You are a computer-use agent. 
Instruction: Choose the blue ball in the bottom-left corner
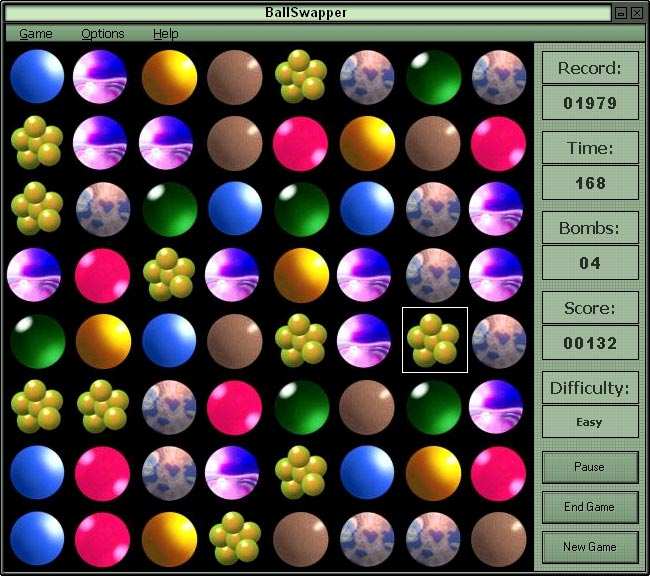37,538
